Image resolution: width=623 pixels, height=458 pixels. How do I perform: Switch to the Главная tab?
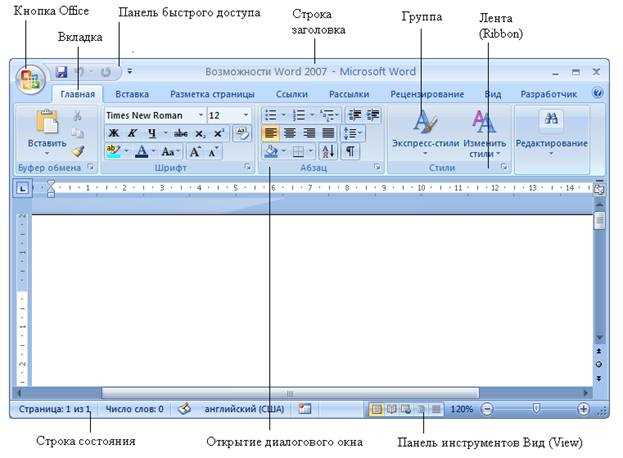(x=77, y=94)
